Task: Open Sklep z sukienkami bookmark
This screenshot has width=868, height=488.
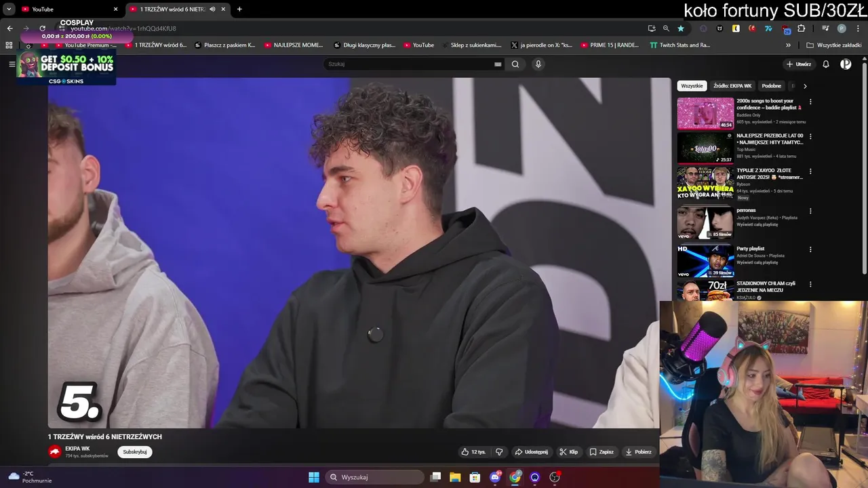Action: pos(471,45)
